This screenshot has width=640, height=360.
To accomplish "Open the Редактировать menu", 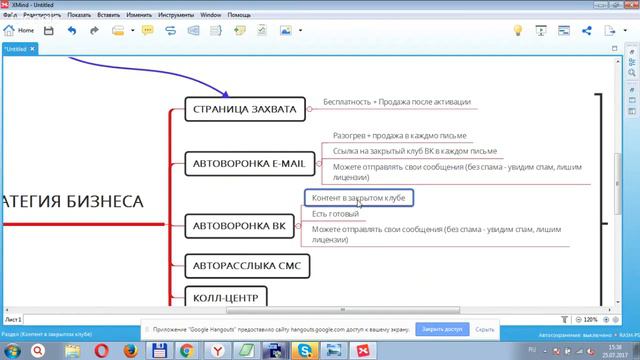I will [x=42, y=15].
